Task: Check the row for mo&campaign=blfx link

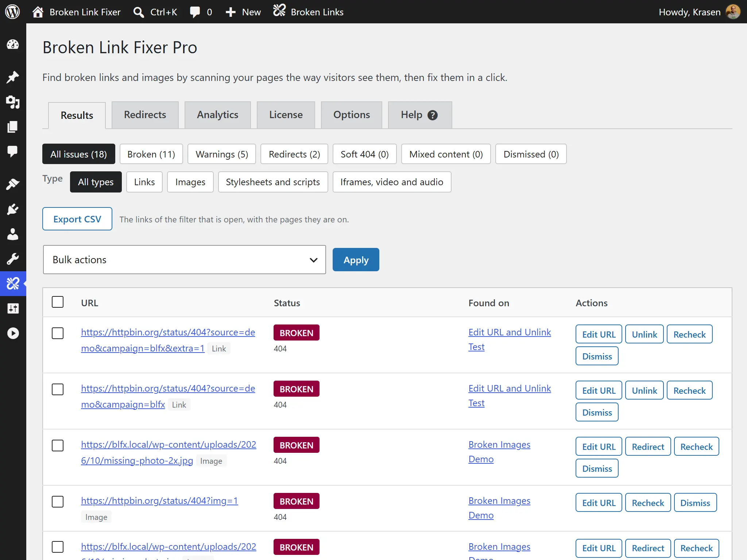Action: coord(58,389)
